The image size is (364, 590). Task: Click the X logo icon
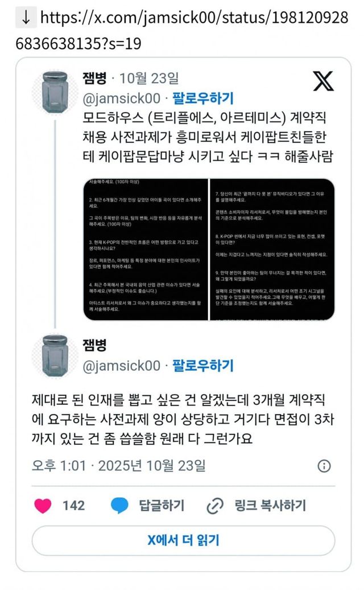coord(324,81)
